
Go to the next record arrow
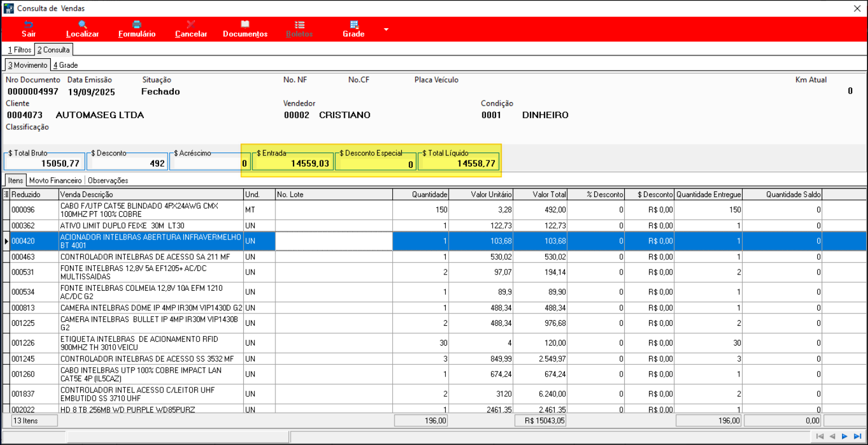[x=845, y=436]
